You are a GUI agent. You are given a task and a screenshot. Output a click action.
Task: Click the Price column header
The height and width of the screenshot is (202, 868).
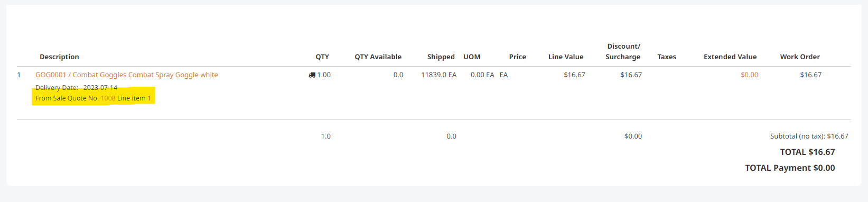pyautogui.click(x=517, y=57)
